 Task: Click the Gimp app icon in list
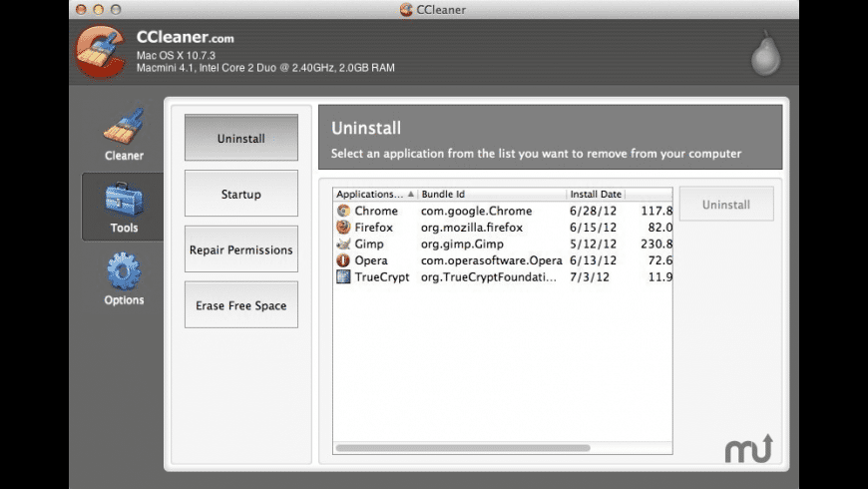pyautogui.click(x=343, y=244)
